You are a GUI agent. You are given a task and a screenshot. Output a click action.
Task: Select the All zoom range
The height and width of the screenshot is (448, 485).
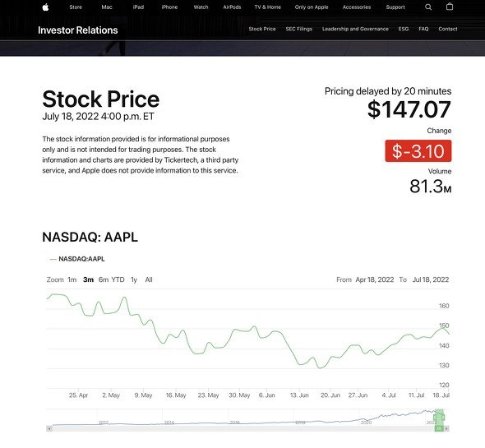[149, 279]
